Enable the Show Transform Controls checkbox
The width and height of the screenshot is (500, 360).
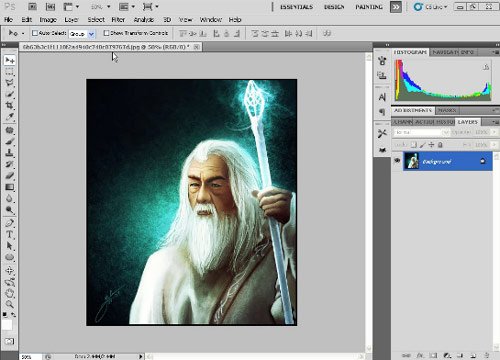coord(106,33)
